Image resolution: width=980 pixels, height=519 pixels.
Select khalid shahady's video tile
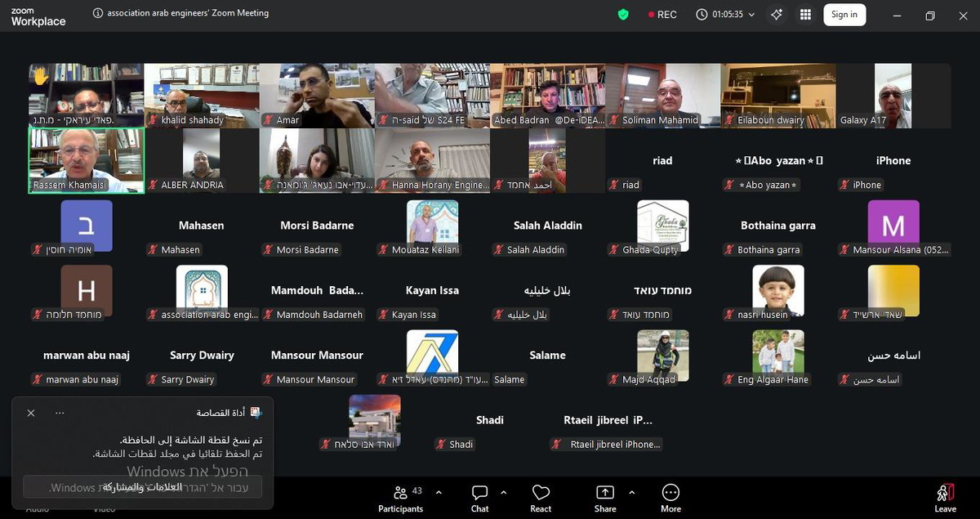tap(202, 95)
